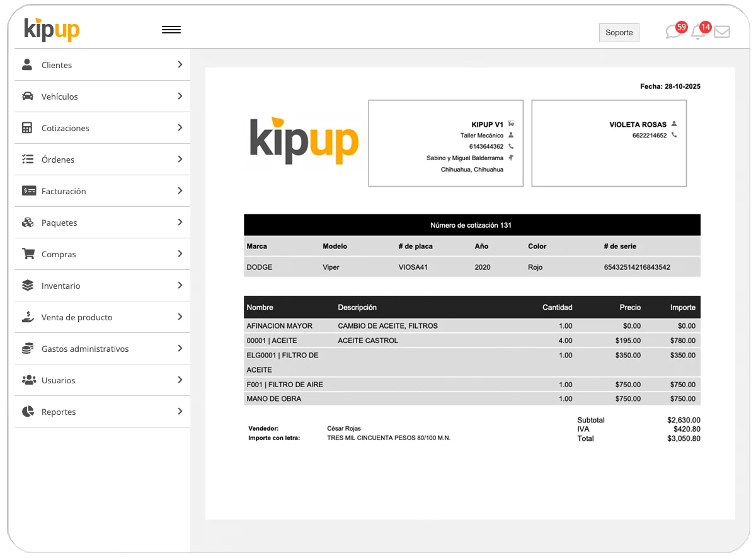Click the Usuarios group icon
The height and width of the screenshot is (558, 756).
tap(26, 380)
